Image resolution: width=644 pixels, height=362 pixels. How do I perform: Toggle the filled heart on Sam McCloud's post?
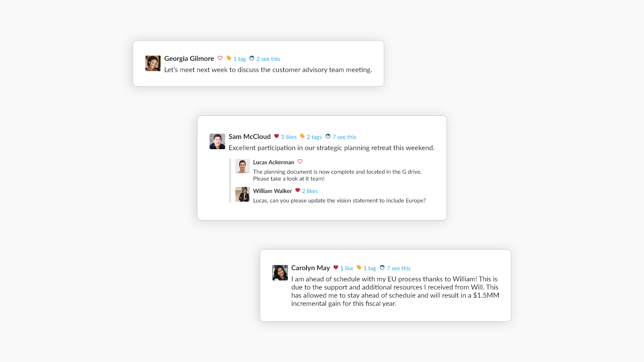click(x=276, y=136)
